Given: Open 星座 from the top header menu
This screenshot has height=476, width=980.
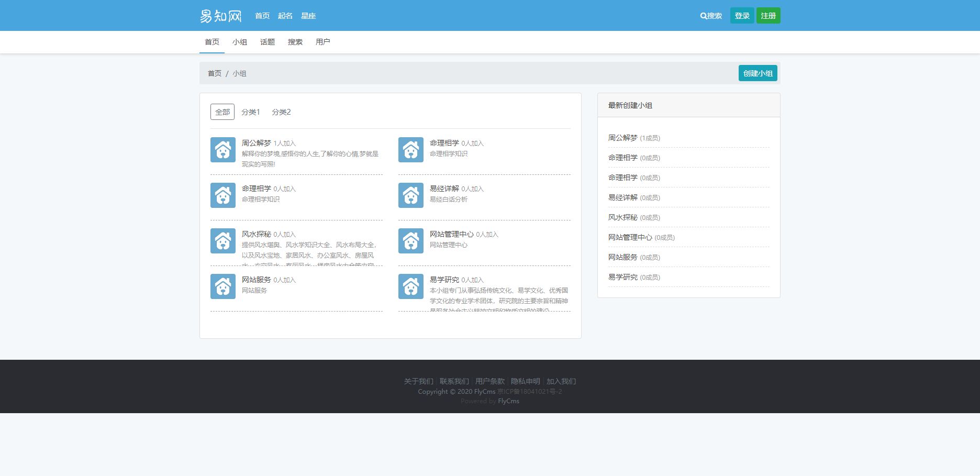Looking at the screenshot, I should click(308, 16).
